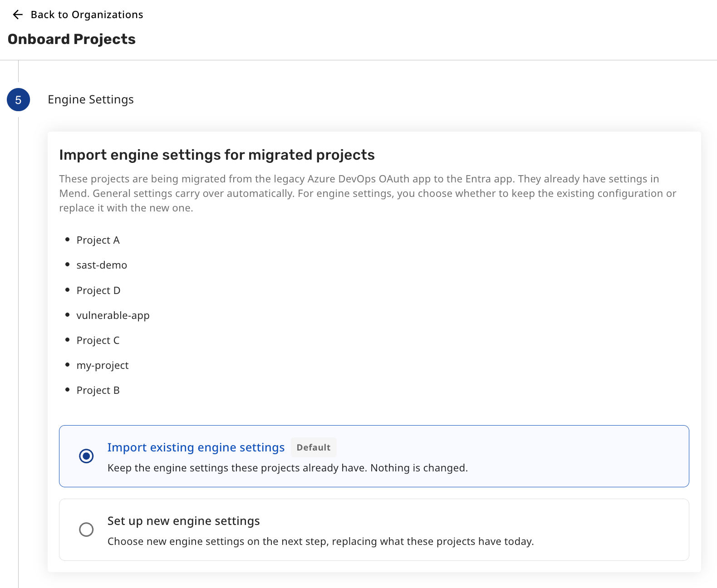
Task: Click the Set up new engine settings title
Action: [x=184, y=521]
